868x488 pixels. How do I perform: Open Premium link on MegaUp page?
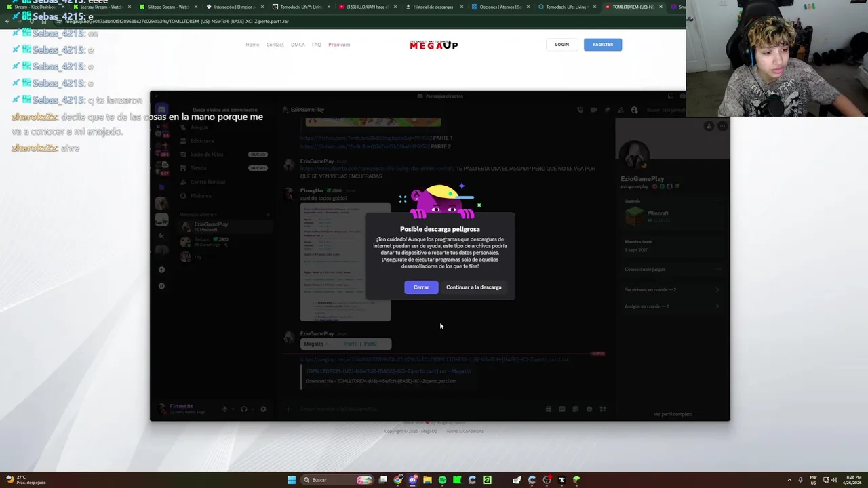(x=339, y=45)
